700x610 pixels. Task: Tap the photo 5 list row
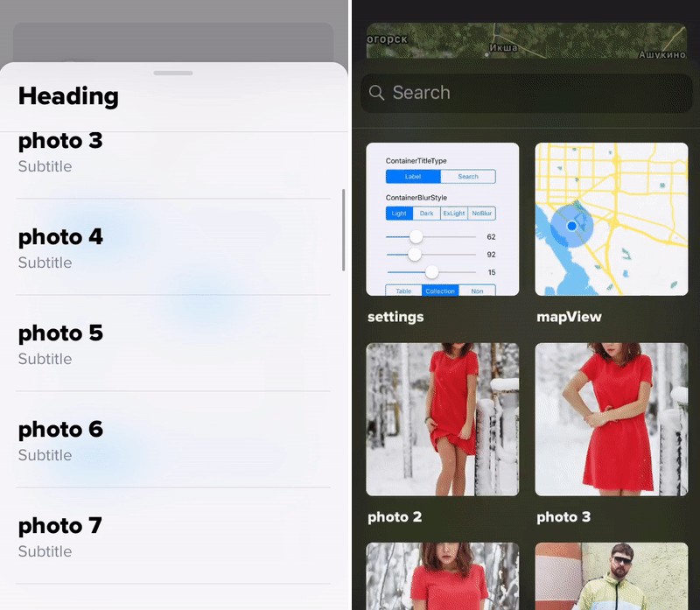[173, 344]
